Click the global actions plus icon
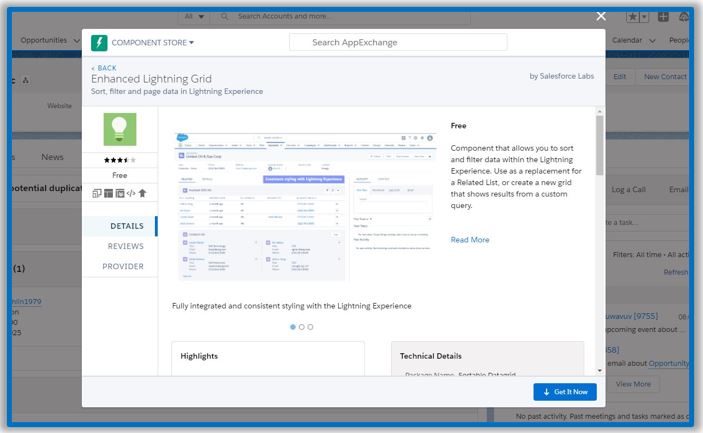 pos(663,17)
